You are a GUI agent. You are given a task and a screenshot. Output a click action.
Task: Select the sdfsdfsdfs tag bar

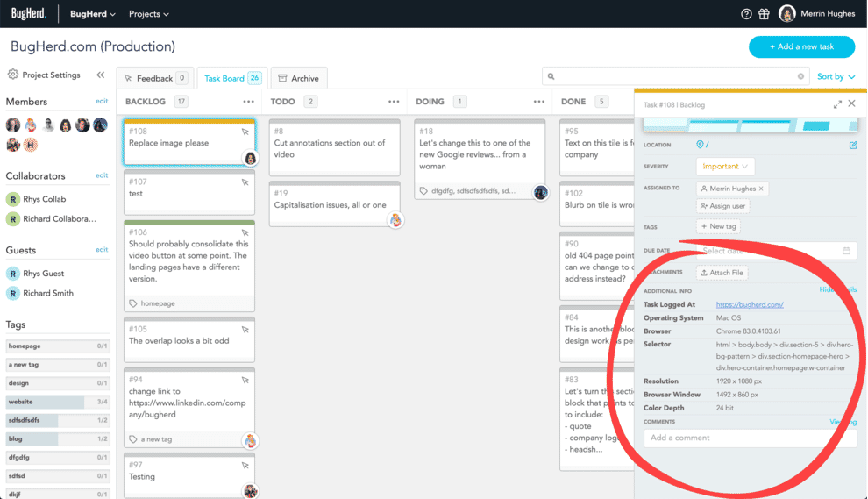coord(58,420)
